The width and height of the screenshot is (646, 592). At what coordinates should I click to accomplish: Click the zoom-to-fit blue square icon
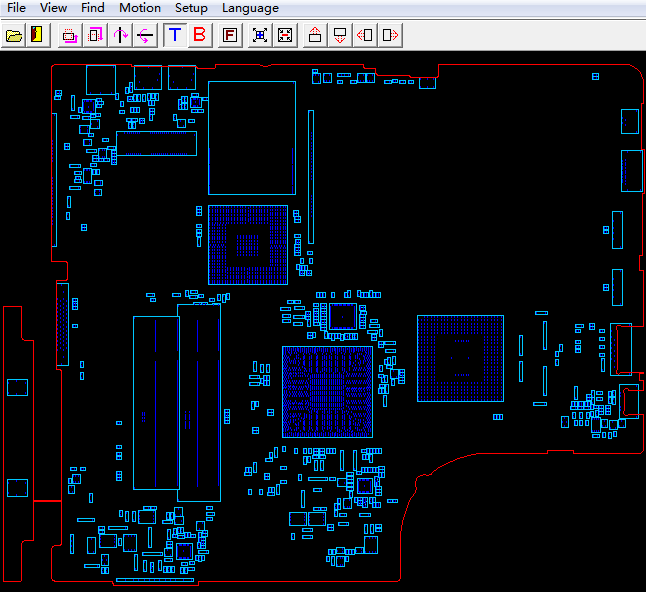260,35
